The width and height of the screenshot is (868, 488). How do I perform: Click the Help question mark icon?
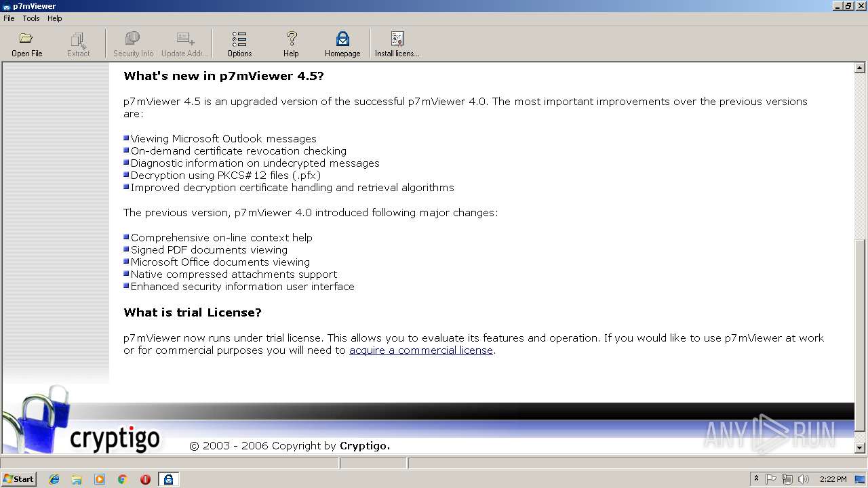pyautogui.click(x=291, y=44)
